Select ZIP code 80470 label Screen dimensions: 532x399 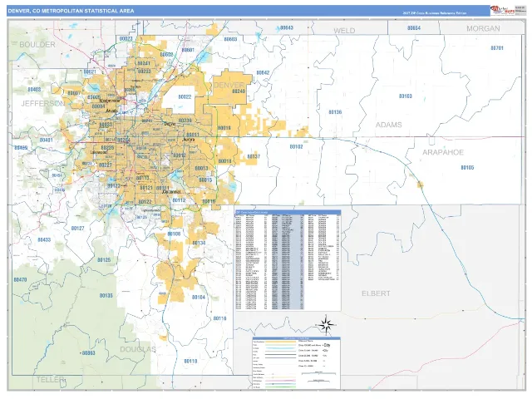tap(20, 280)
